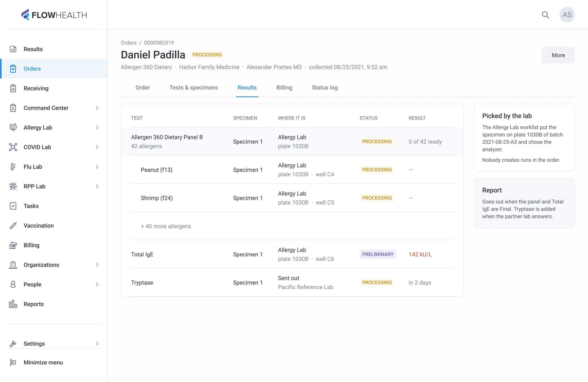Viewport: 588px width, 382px height.
Task: Switch to the Tests & specimens tab
Action: coord(193,87)
